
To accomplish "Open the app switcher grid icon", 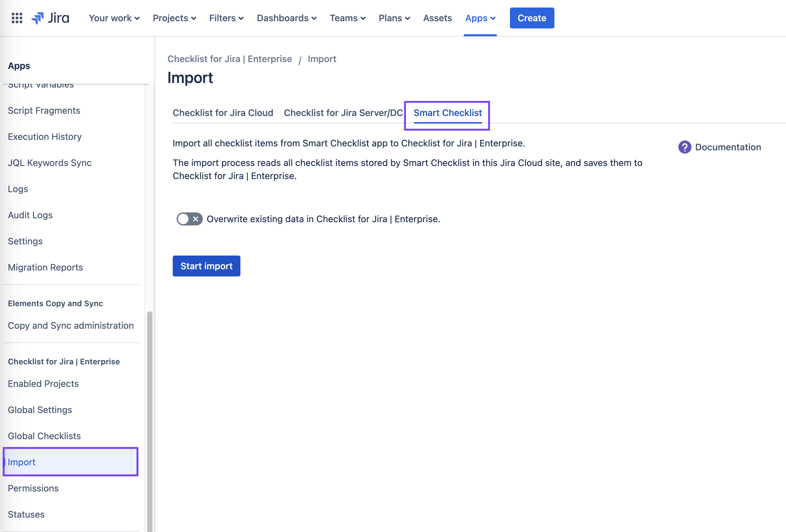I will [17, 18].
